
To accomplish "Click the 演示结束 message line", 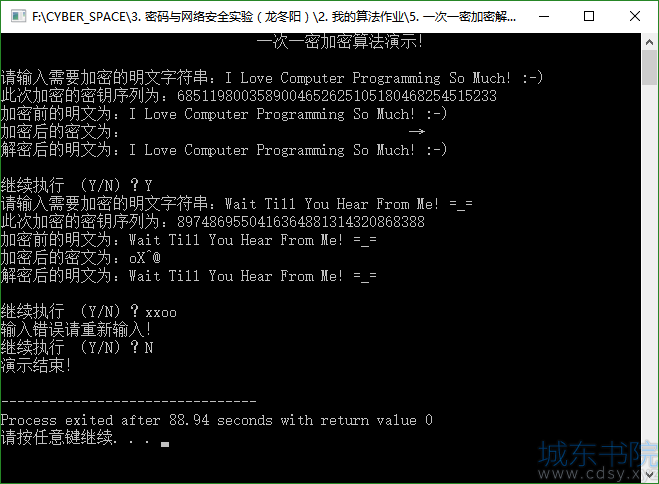I will (36, 366).
